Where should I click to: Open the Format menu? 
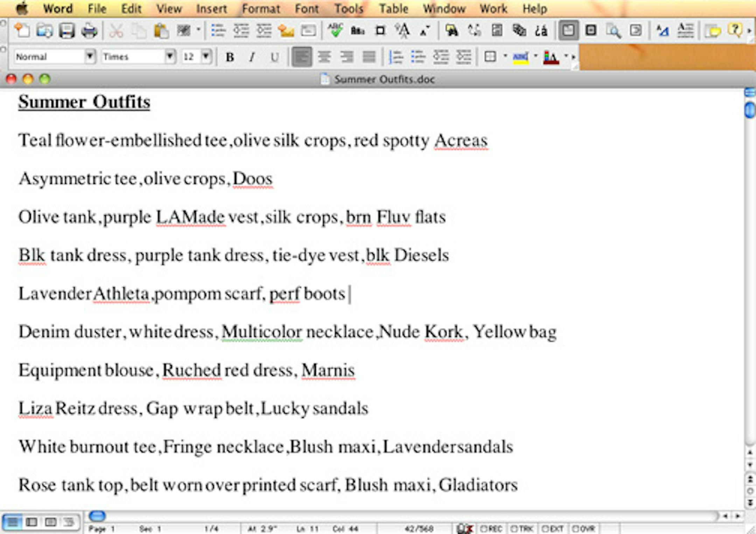point(261,8)
